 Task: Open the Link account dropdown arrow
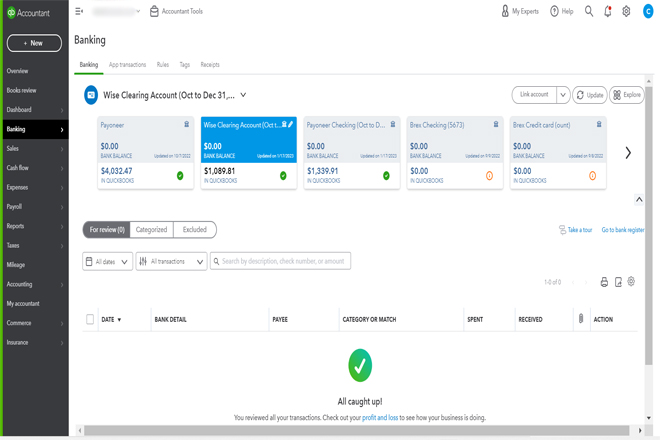563,95
